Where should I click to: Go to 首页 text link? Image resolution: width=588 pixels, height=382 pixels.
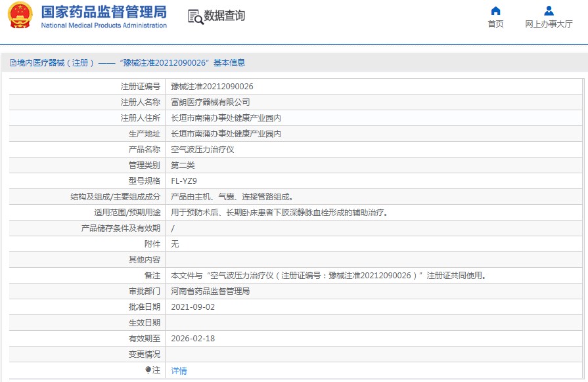coord(495,24)
